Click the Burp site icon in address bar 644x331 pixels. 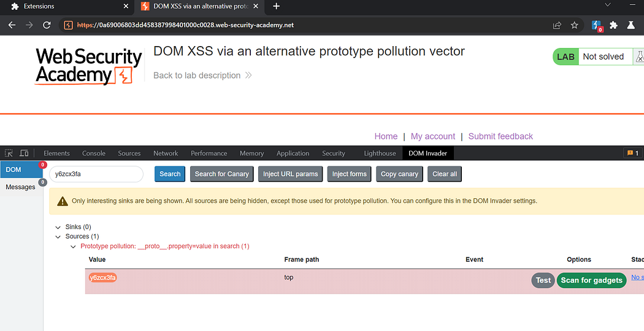point(68,25)
